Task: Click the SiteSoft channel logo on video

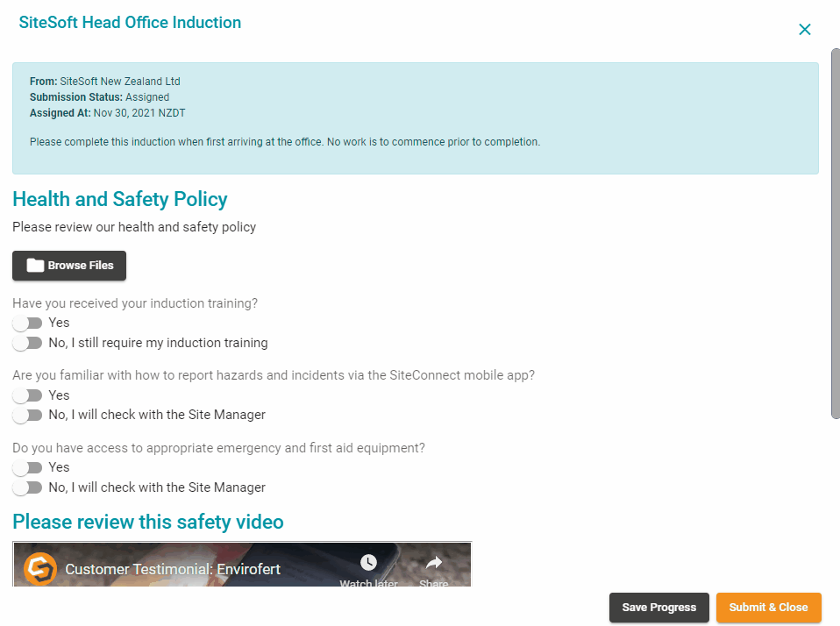Action: click(x=40, y=569)
